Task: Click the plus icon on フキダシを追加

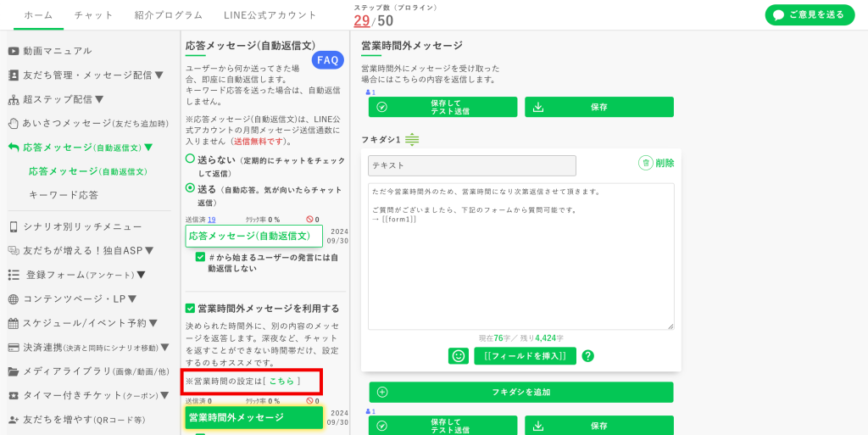Action: [382, 392]
